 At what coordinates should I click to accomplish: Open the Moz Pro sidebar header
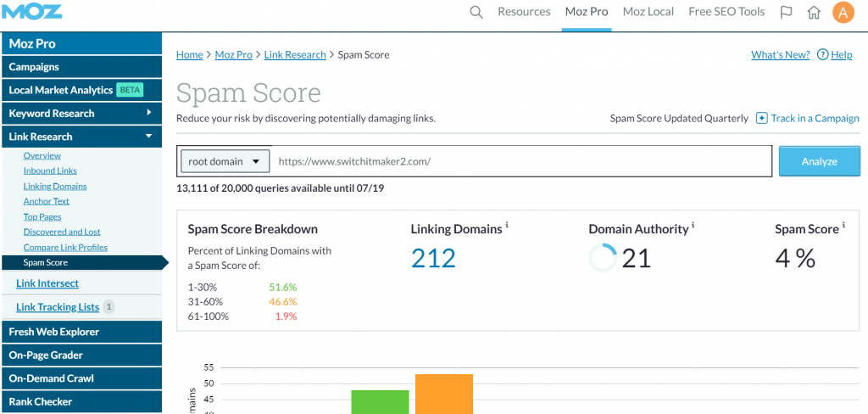point(81,43)
